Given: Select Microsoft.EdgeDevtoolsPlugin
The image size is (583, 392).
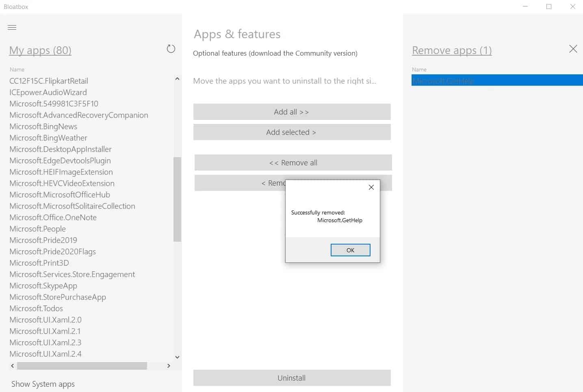Looking at the screenshot, I should pyautogui.click(x=60, y=160).
